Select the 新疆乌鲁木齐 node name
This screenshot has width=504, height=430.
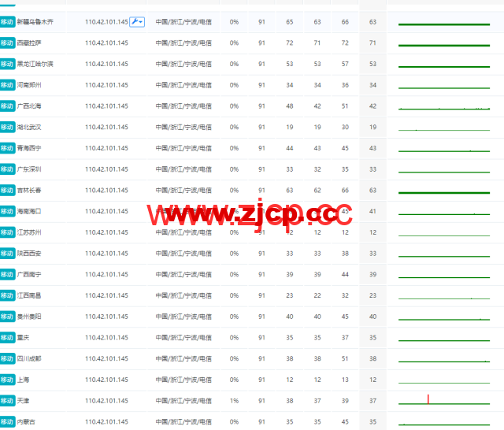click(x=35, y=22)
